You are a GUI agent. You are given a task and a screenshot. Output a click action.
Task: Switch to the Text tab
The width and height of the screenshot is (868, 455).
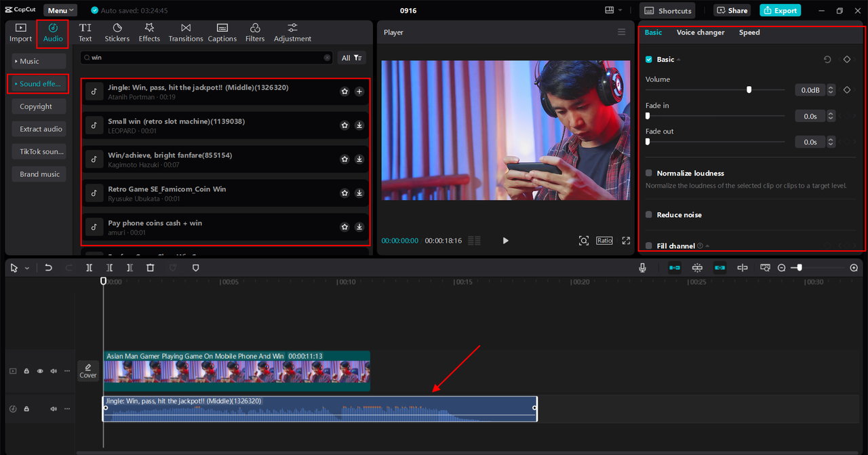pyautogui.click(x=85, y=32)
